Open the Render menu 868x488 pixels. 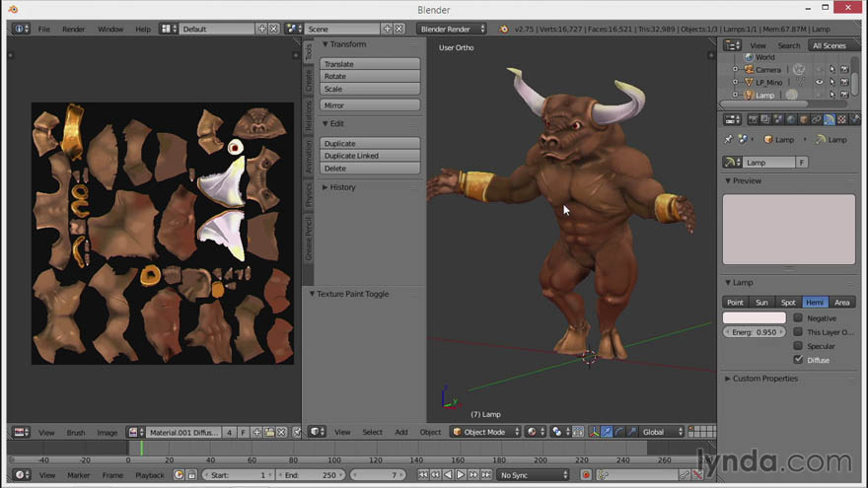click(74, 29)
